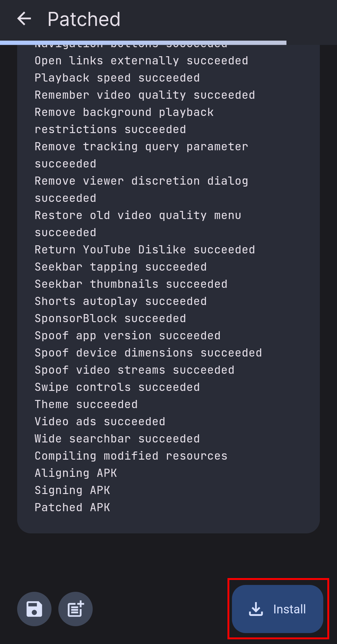This screenshot has width=337, height=644.
Task: Tap "Spoof video streams succeeded" entry
Action: tap(134, 370)
